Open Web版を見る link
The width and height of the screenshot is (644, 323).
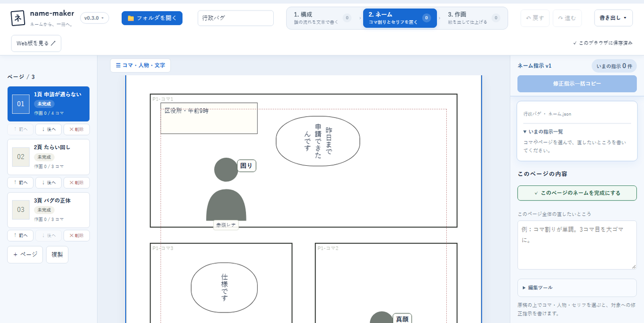[x=36, y=43]
